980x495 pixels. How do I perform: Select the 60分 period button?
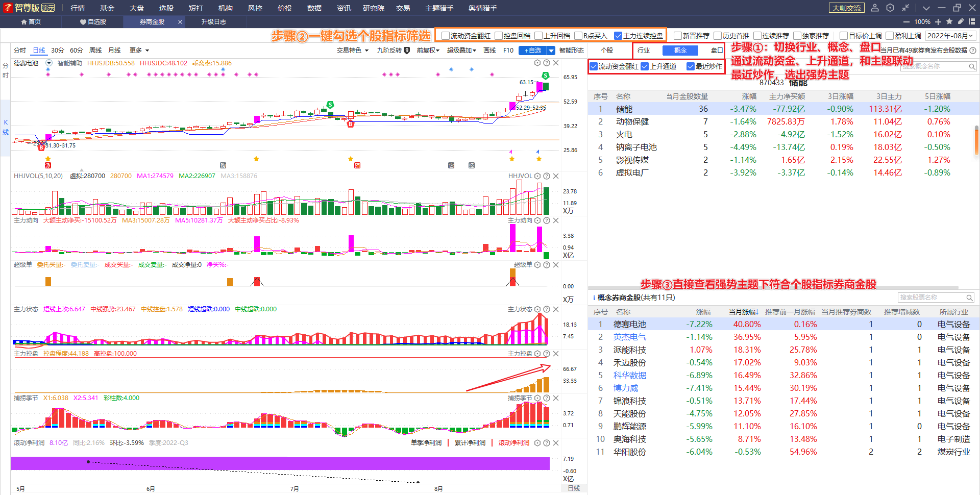pos(76,51)
